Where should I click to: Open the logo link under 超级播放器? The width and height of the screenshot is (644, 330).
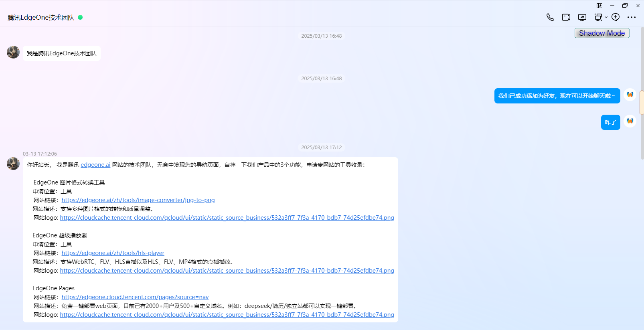[x=227, y=271]
